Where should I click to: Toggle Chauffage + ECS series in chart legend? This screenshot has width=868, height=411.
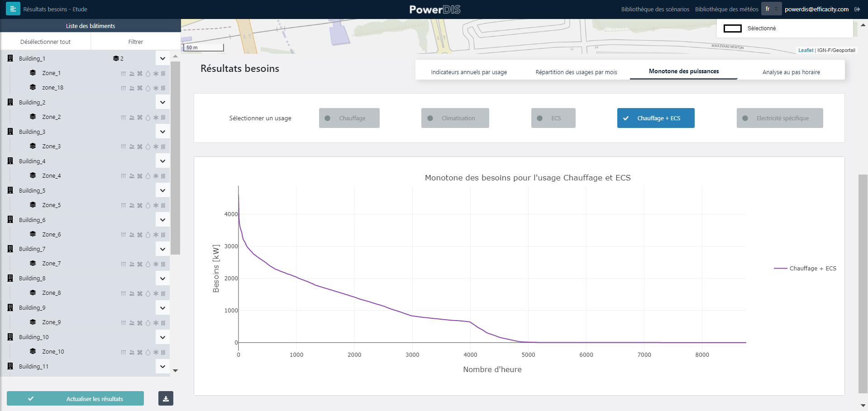(x=805, y=268)
